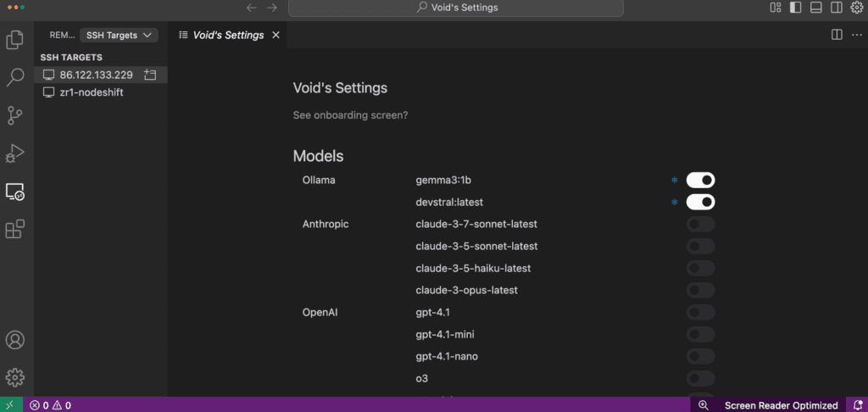868x412 pixels.
Task: Enable the gpt-4.1-mini model toggle
Action: point(700,335)
